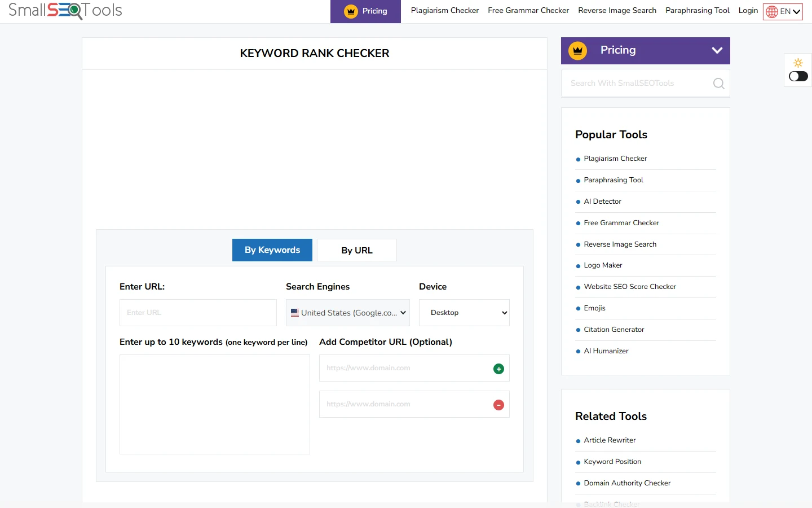The width and height of the screenshot is (812, 508).
Task: Open Article Rewriter from Related Tools
Action: coord(610,440)
